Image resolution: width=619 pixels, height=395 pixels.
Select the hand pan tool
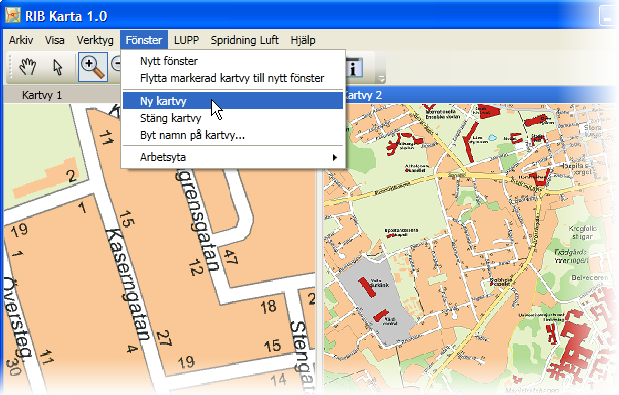click(28, 66)
